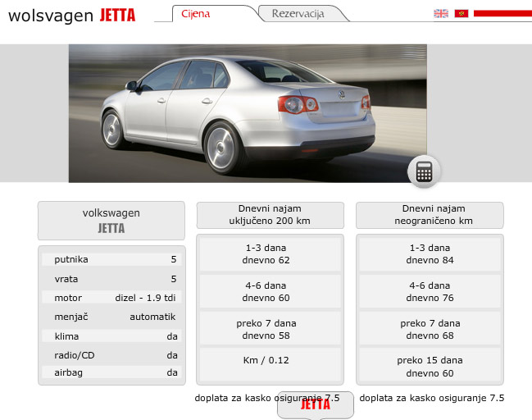The image size is (532, 420).
Task: Select the '4-6 dana dnevno 60' price cell
Action: click(270, 292)
